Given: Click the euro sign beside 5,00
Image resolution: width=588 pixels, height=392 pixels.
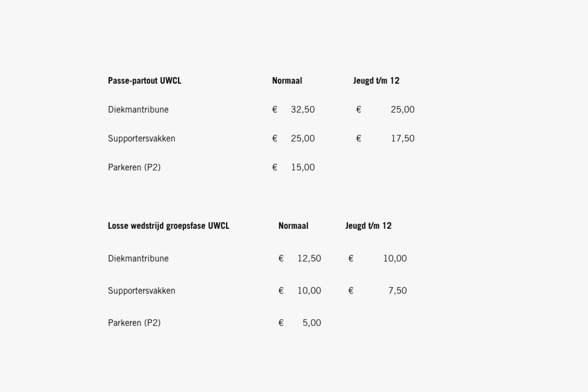Looking at the screenshot, I should click(x=281, y=323).
